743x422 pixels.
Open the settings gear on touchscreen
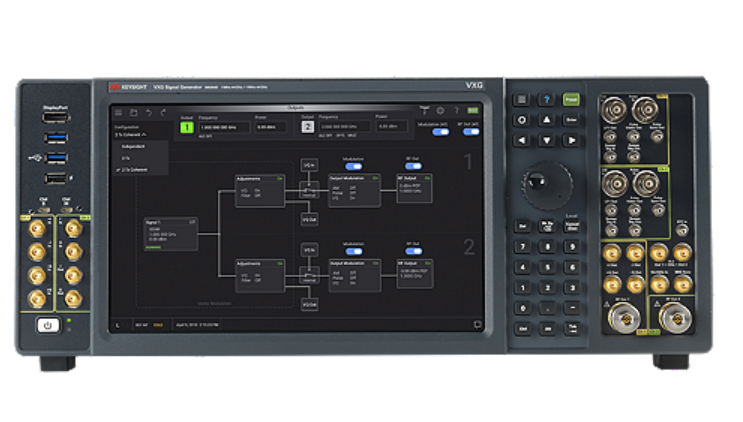(440, 111)
